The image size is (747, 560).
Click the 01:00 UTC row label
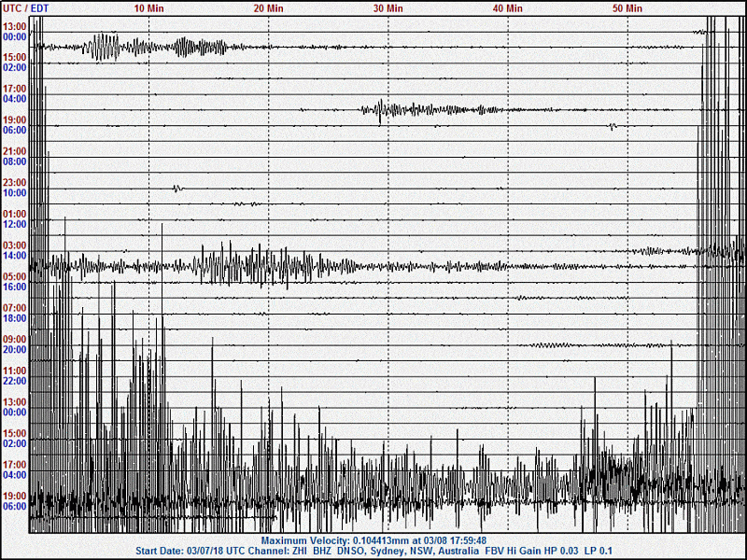(x=15, y=215)
